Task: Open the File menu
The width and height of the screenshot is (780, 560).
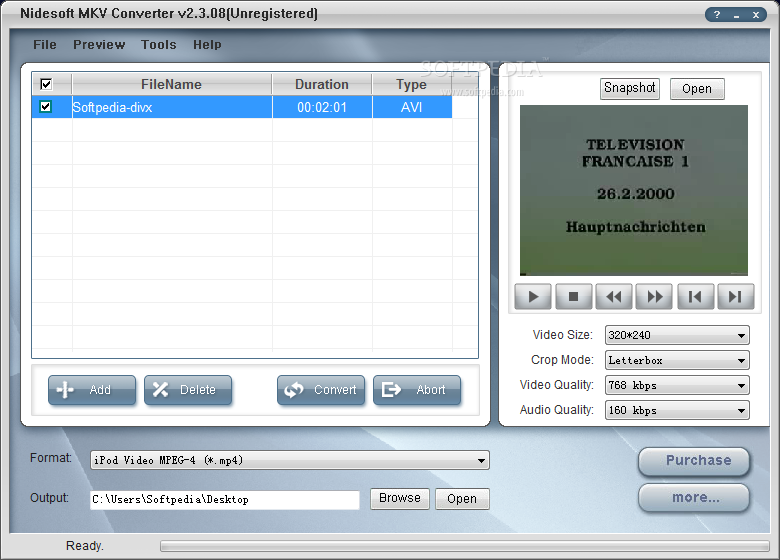Action: [45, 45]
